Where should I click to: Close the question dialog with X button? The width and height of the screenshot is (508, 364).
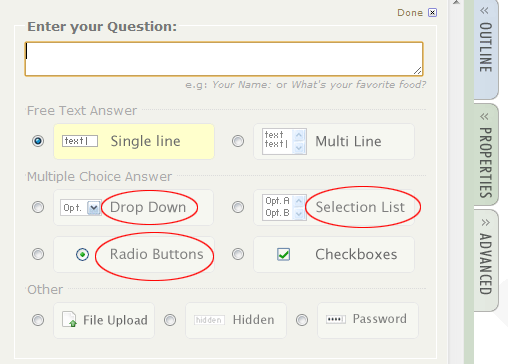pos(432,13)
